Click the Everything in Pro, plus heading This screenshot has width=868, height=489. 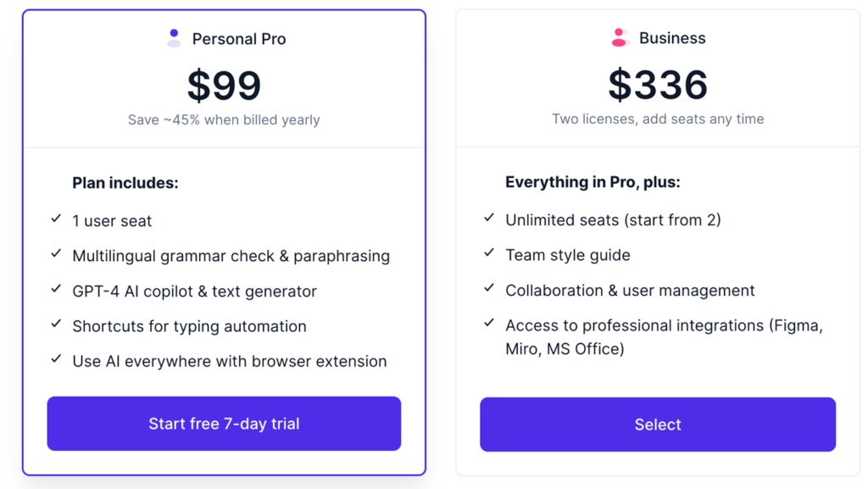[x=593, y=182]
